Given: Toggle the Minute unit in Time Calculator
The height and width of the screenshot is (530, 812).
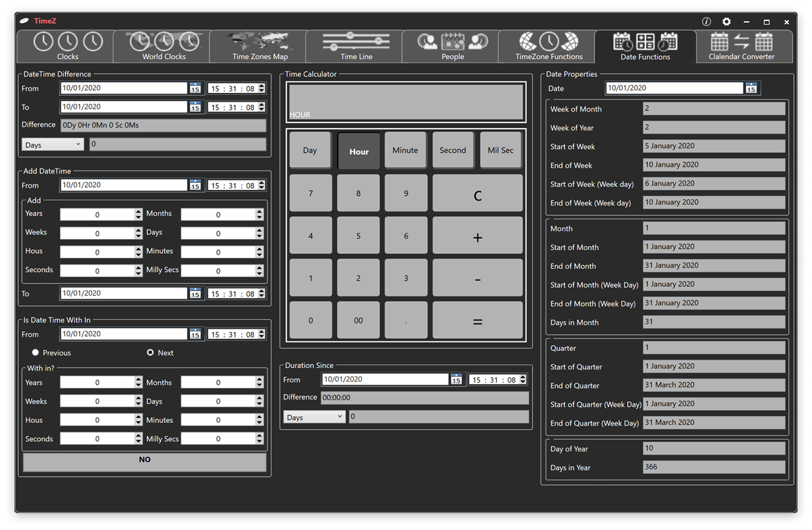Looking at the screenshot, I should [405, 150].
